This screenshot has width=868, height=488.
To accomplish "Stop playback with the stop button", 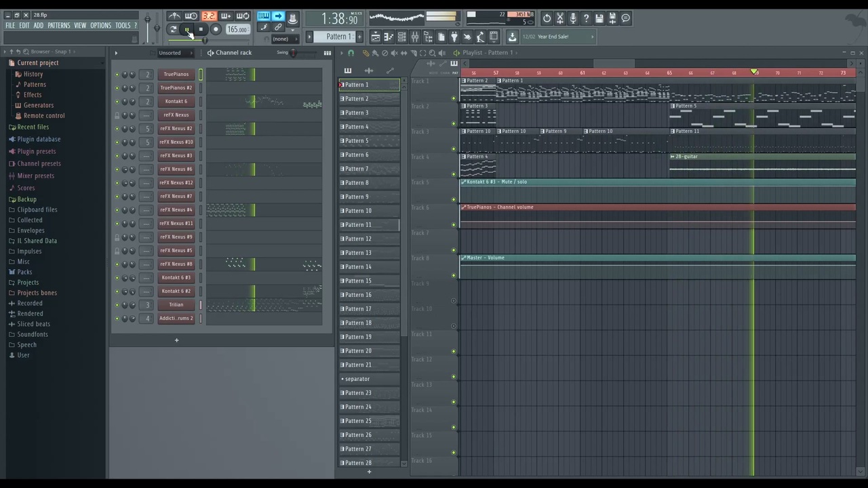I will click(201, 29).
